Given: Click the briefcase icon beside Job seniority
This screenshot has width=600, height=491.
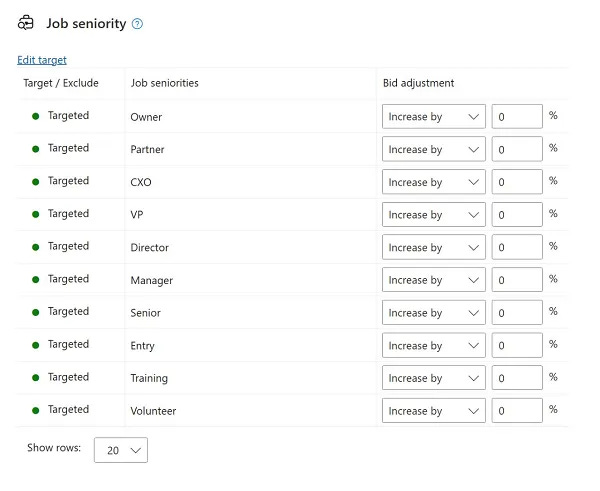Looking at the screenshot, I should 26,23.
